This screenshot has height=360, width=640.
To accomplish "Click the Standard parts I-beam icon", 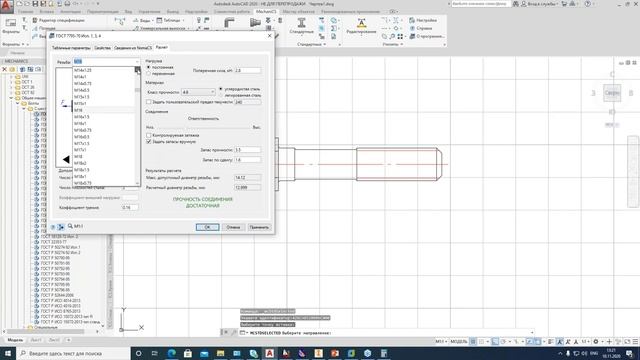I will tap(302, 23).
